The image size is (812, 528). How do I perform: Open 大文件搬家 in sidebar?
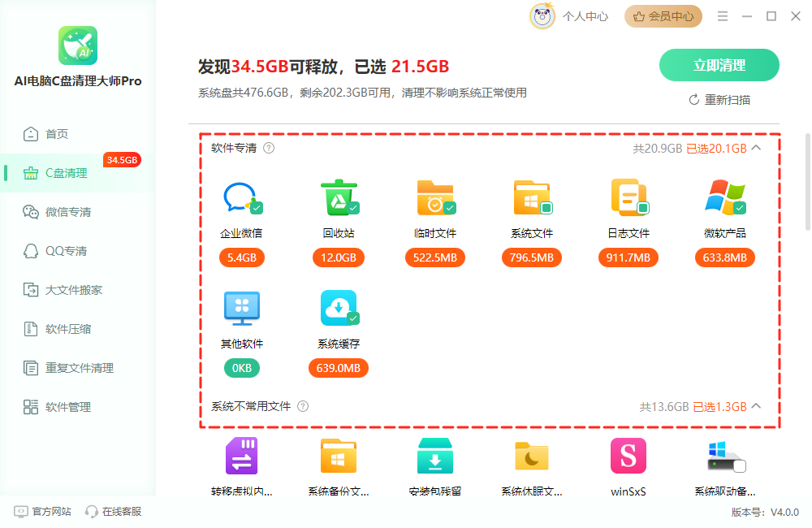tap(78, 290)
